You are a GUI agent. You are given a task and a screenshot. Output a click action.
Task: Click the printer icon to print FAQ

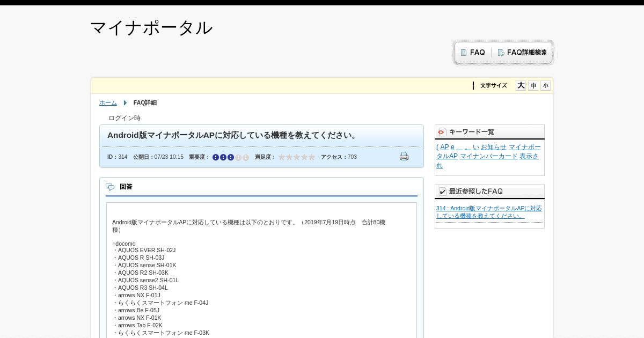404,156
